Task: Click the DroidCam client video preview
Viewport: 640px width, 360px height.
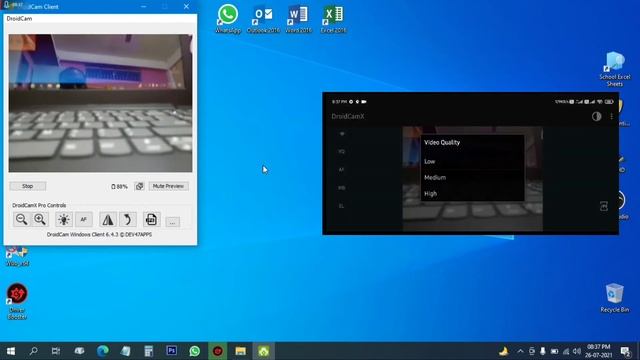Action: click(x=100, y=103)
